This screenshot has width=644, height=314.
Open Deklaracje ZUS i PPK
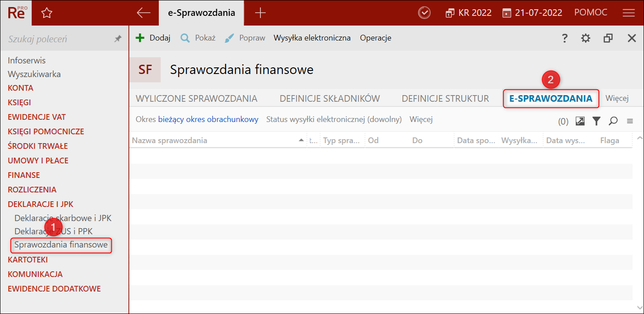tap(54, 231)
